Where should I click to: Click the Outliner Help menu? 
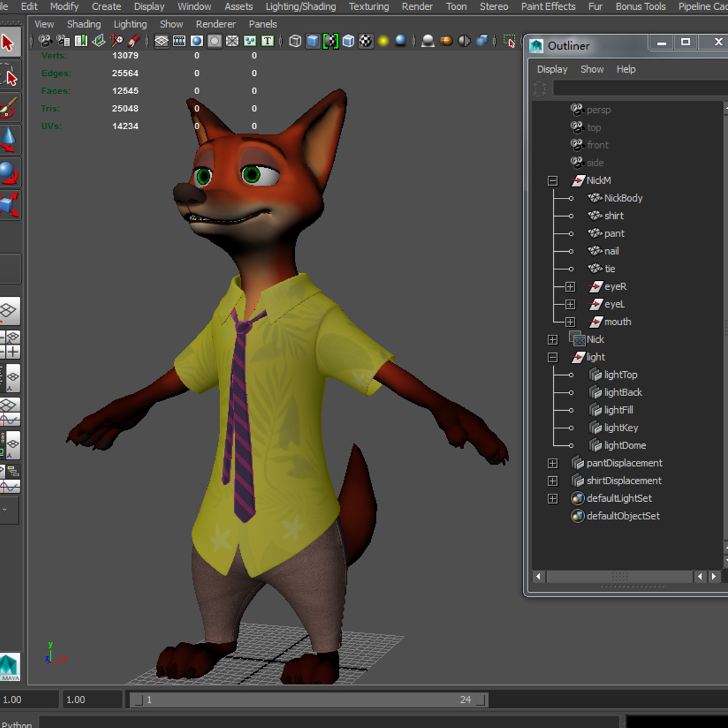(x=626, y=69)
